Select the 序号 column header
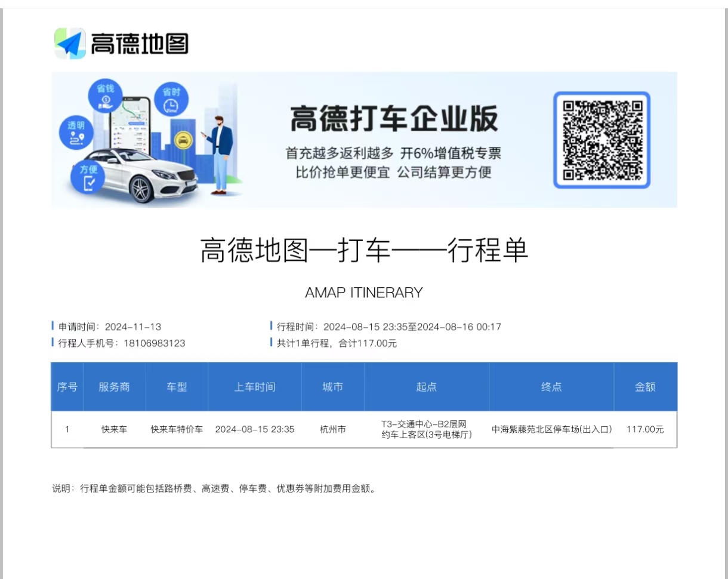Image resolution: width=728 pixels, height=579 pixels. (67, 387)
